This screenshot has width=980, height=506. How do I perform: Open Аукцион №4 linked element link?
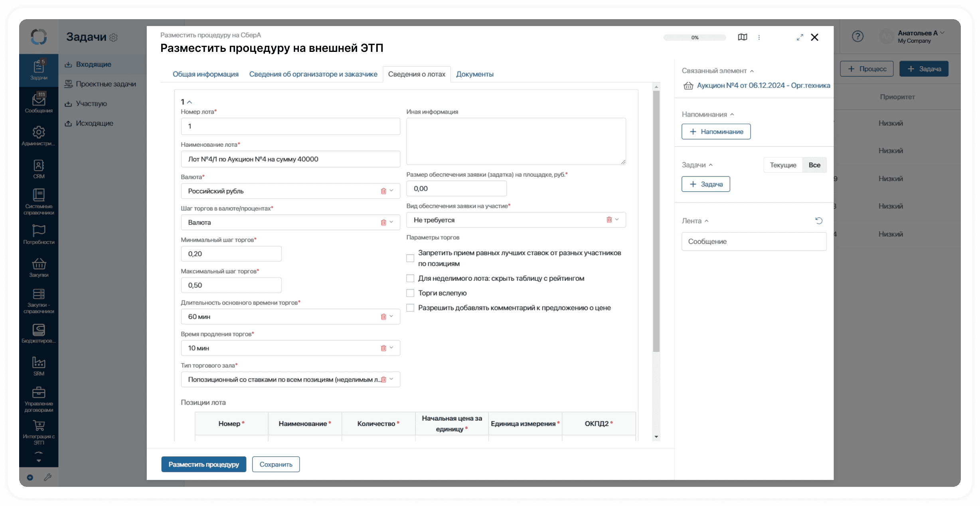763,86
